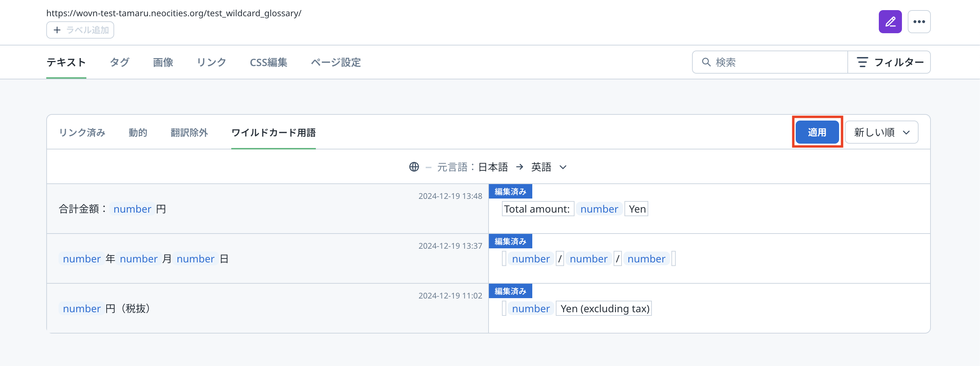Open the 翻訳除外 sub-tab
Viewport: 980px width, 366px height.
pyautogui.click(x=189, y=132)
